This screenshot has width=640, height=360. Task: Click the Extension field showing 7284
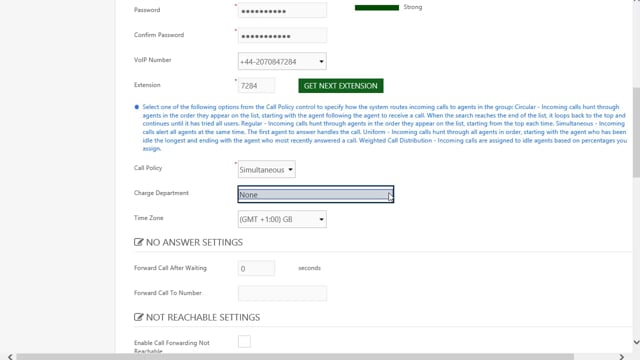(256, 86)
